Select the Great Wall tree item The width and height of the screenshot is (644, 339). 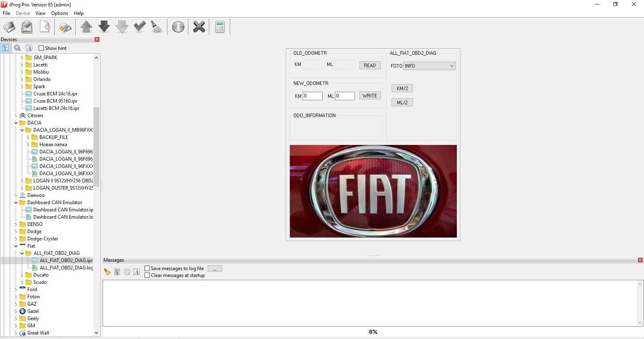[38, 333]
